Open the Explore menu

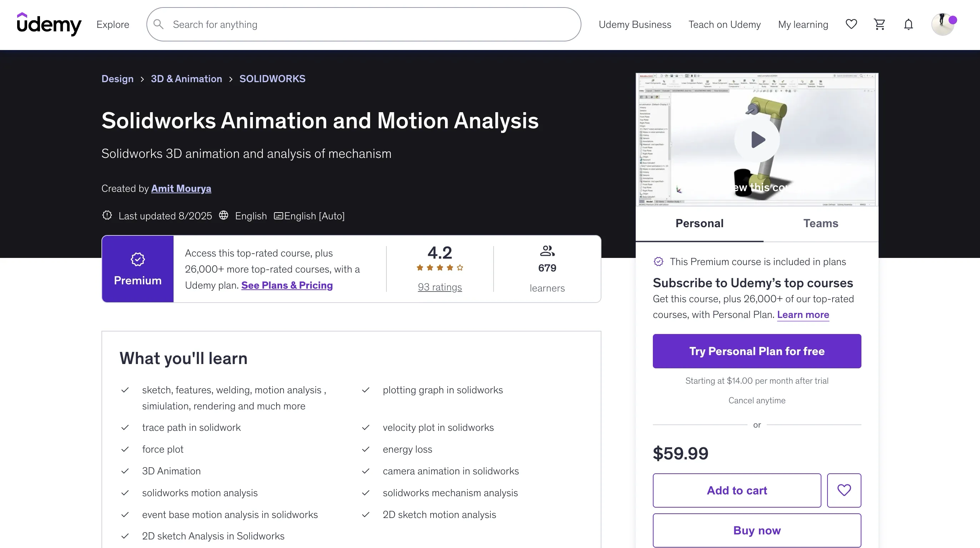click(112, 24)
